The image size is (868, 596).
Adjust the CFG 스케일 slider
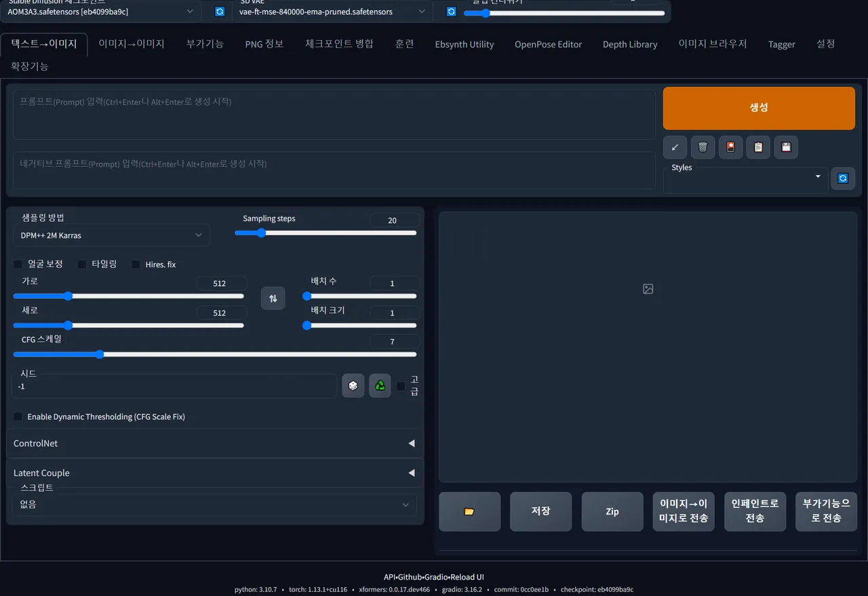pos(214,354)
